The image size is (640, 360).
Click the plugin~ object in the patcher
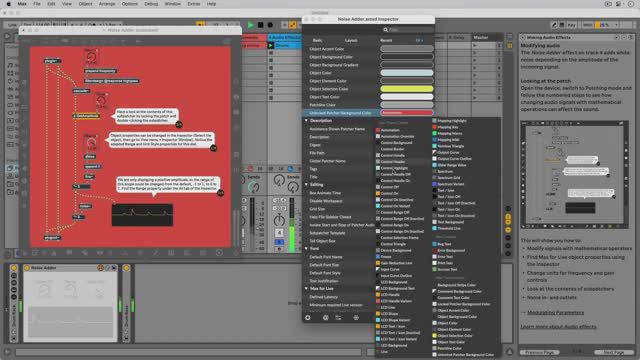(x=52, y=61)
